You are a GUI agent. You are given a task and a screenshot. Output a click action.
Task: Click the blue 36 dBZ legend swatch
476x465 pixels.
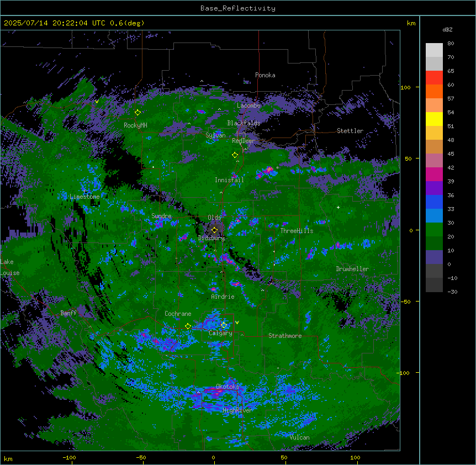tap(434, 202)
